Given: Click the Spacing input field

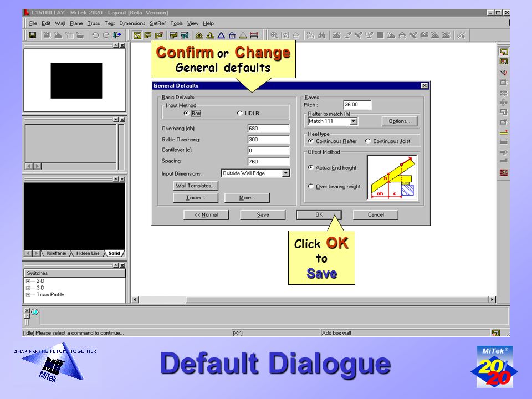Looking at the screenshot, I should [268, 161].
